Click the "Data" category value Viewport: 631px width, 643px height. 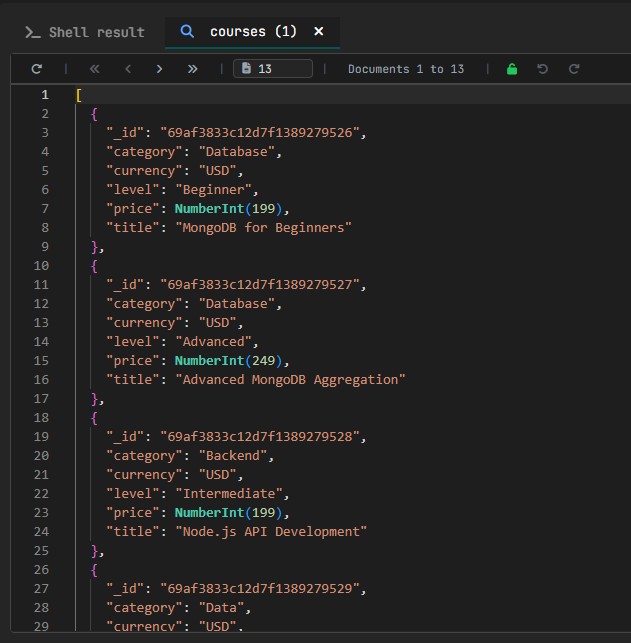[x=221, y=608]
